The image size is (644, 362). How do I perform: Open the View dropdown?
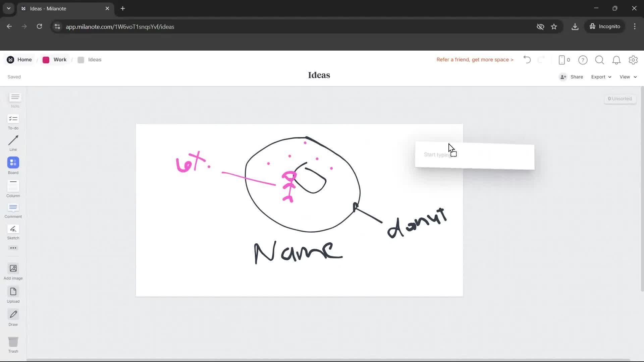627,77
